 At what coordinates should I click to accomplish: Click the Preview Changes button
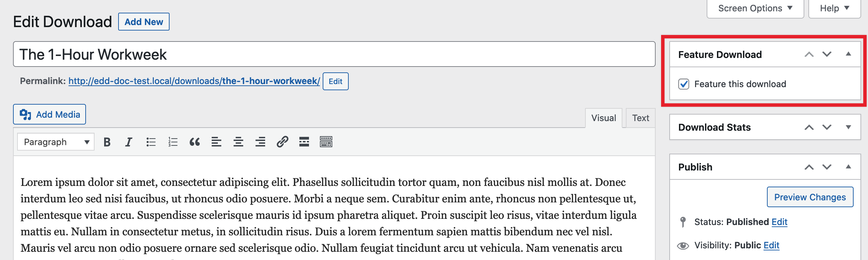810,197
